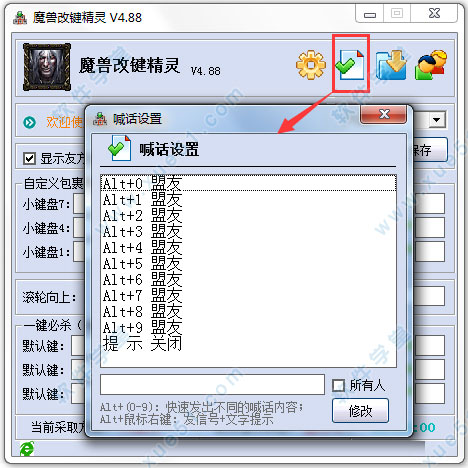Click the shout message text input field
The height and width of the screenshot is (468, 468).
tap(213, 384)
